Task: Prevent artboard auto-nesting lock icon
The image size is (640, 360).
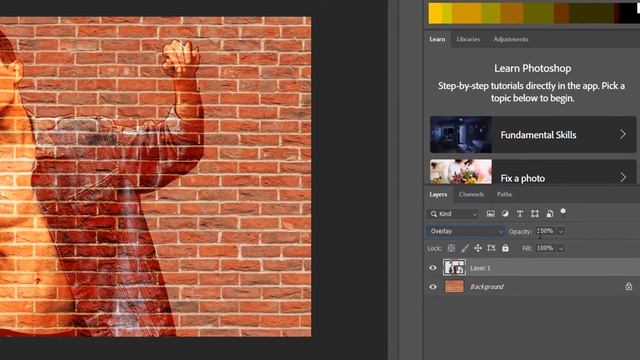Action: click(491, 248)
